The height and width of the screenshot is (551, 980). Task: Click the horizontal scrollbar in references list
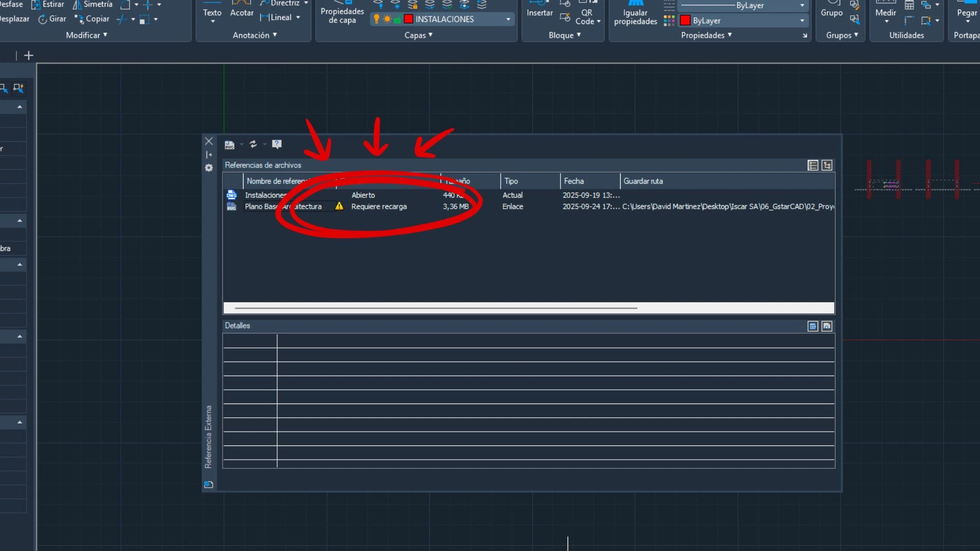(x=435, y=308)
